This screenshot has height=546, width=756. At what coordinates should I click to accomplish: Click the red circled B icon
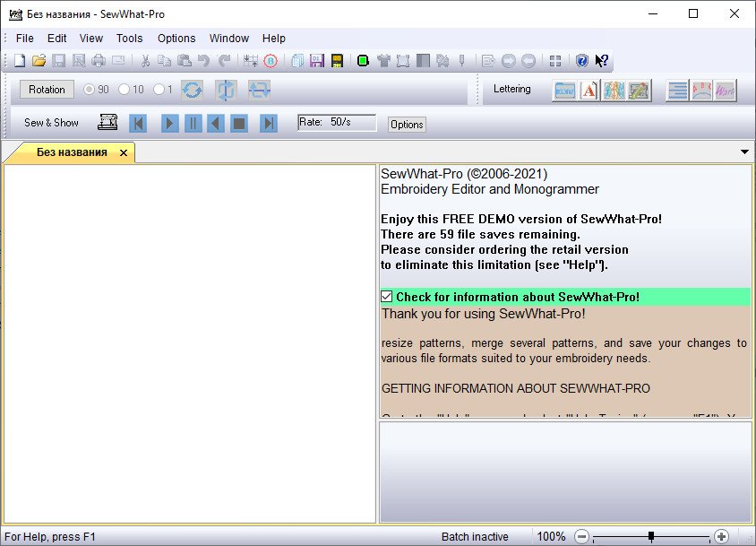coord(271,61)
